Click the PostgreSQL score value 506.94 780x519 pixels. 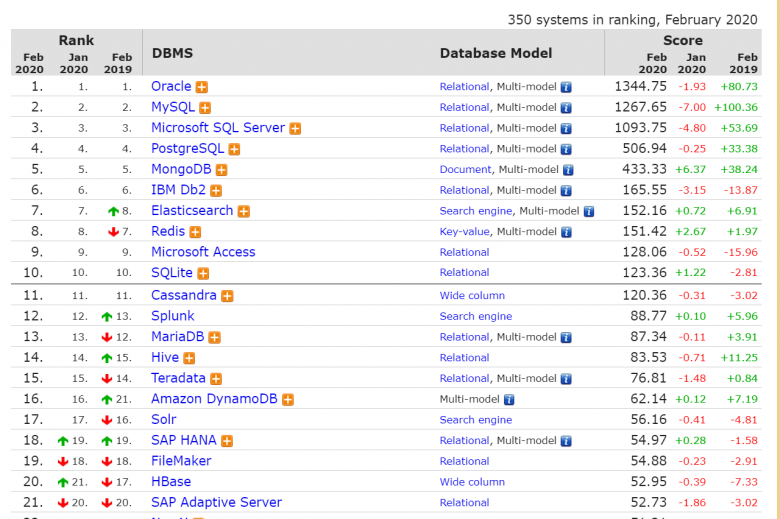point(645,149)
